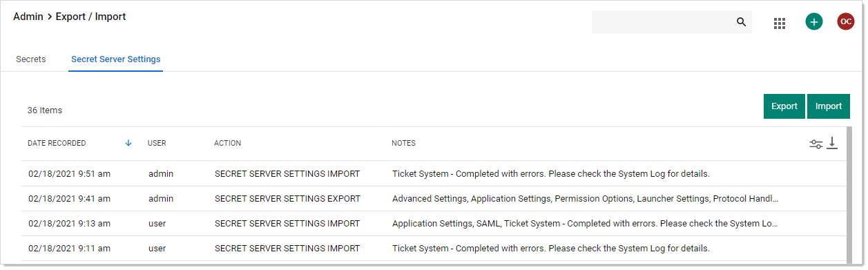Open the 9:13 am user import entry
The width and height of the screenshot is (868, 270).
pyautogui.click(x=433, y=224)
